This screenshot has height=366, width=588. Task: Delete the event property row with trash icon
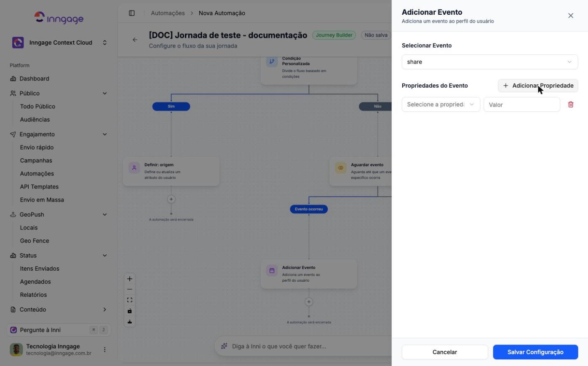(x=571, y=105)
